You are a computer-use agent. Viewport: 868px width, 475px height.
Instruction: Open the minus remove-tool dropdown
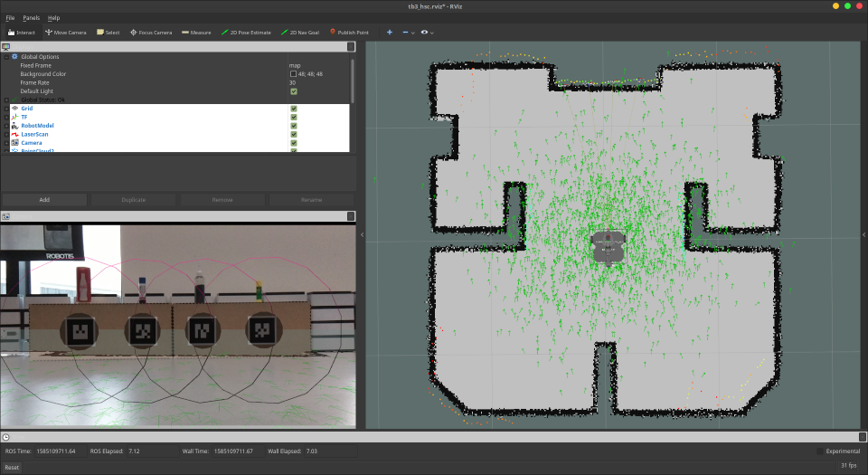(409, 33)
